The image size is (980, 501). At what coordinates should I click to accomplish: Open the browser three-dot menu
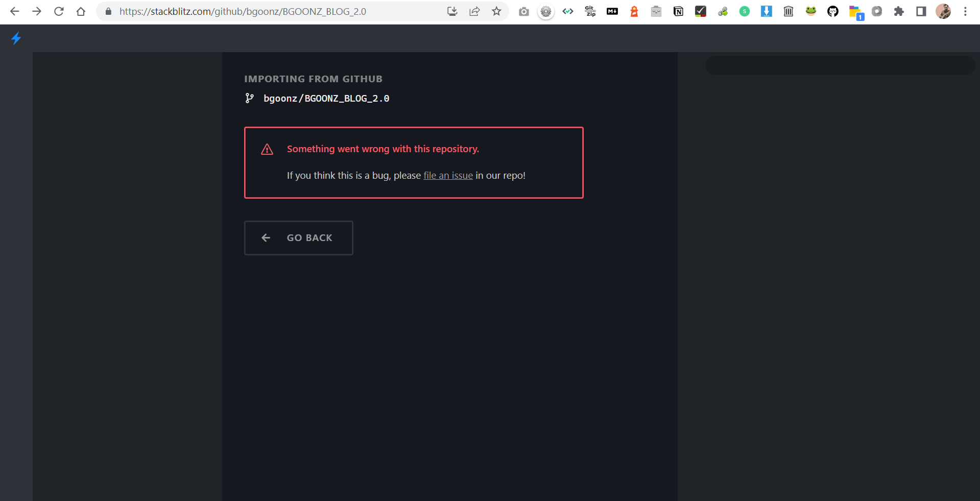pyautogui.click(x=965, y=11)
